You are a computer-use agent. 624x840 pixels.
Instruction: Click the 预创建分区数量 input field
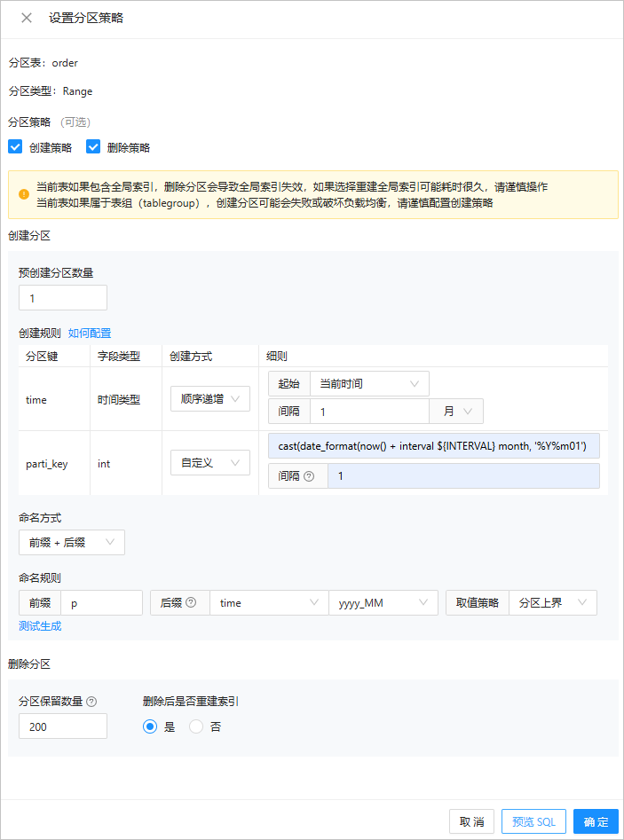pyautogui.click(x=63, y=298)
